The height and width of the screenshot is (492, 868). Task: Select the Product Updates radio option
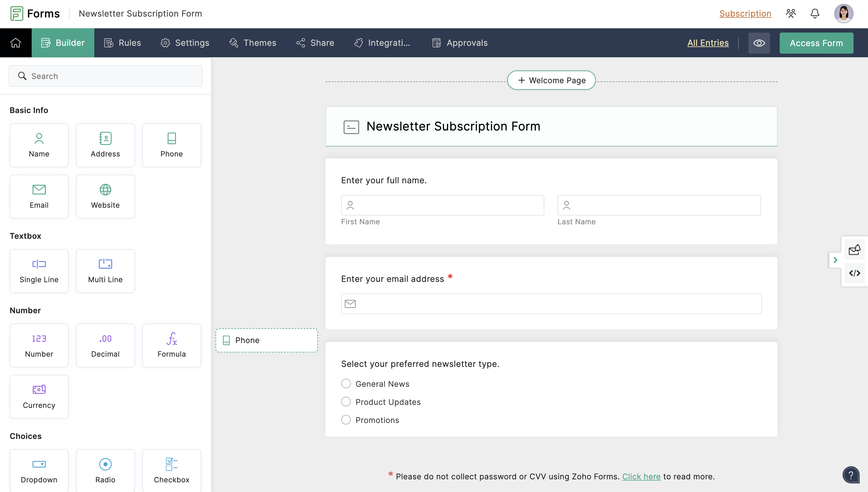click(x=346, y=402)
